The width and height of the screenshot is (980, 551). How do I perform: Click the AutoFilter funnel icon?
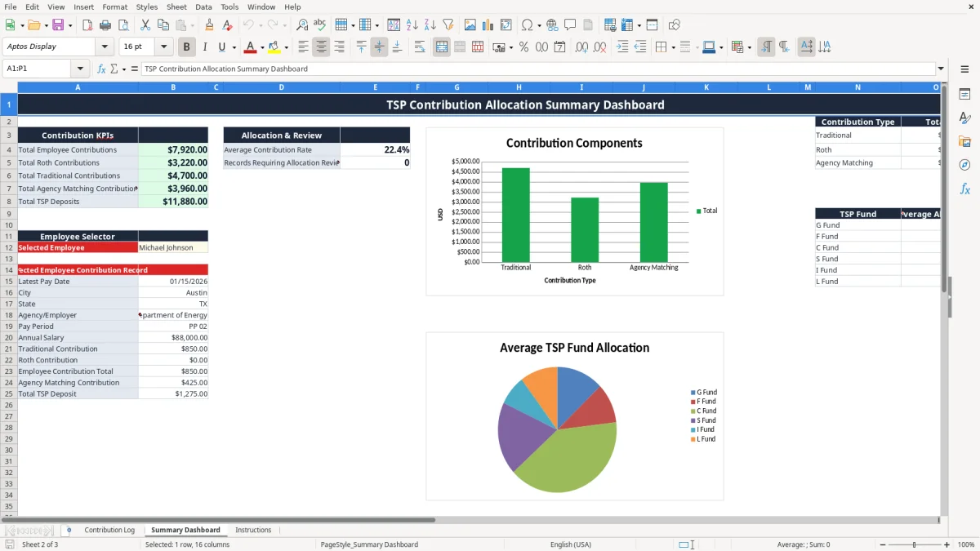[x=448, y=25]
